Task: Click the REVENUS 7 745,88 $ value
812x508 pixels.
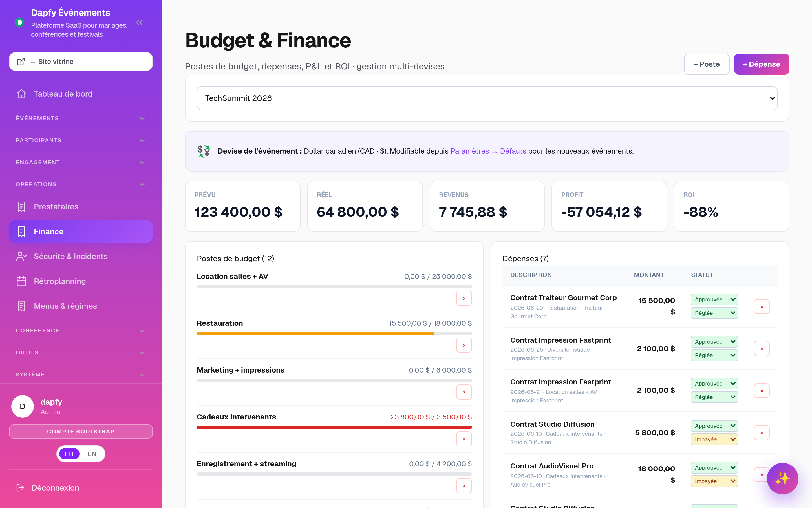Action: pyautogui.click(x=473, y=212)
